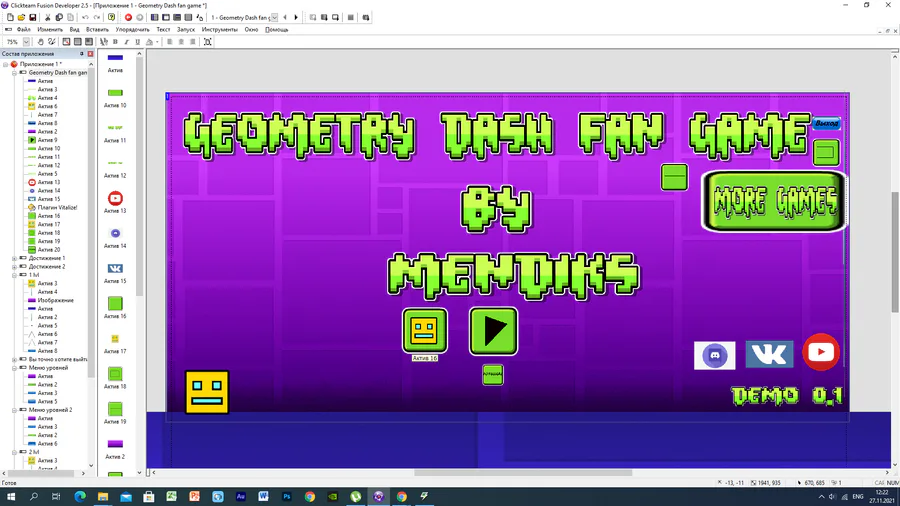This screenshot has width=900, height=506.
Task: Select the hand pan tool
Action: pyautogui.click(x=40, y=42)
